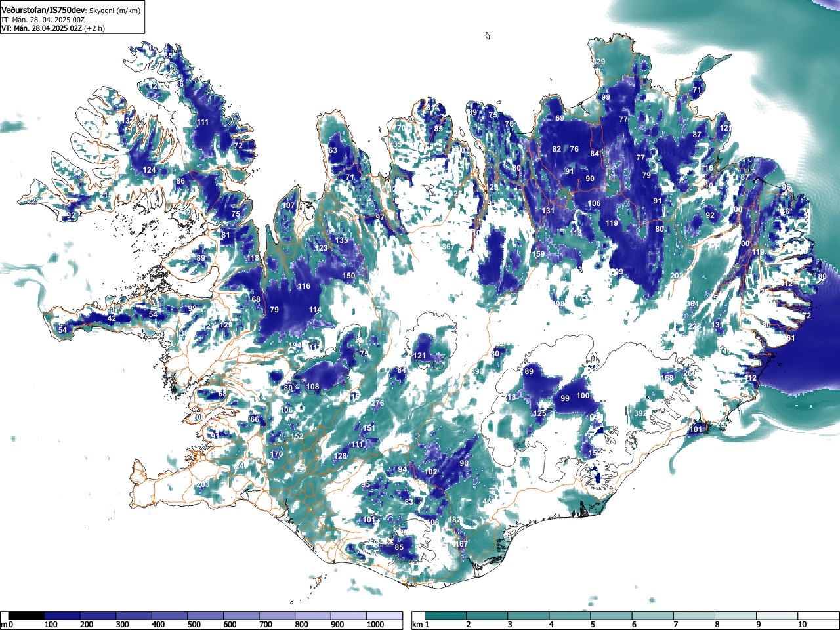Click the '900' label on the meter legend

337,625
